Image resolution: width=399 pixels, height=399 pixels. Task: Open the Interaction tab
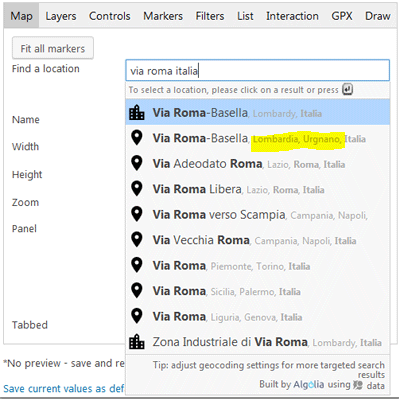pyautogui.click(x=292, y=16)
